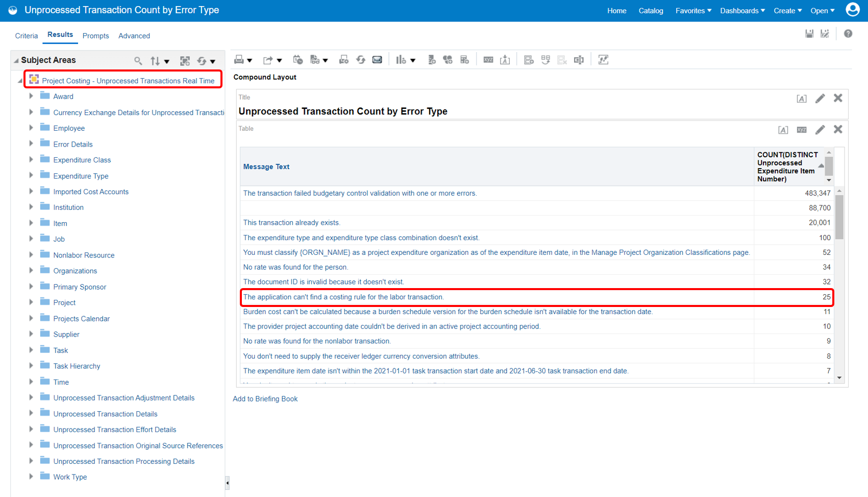
Task: Click 'This transaction already exists.' message link
Action: click(x=292, y=223)
